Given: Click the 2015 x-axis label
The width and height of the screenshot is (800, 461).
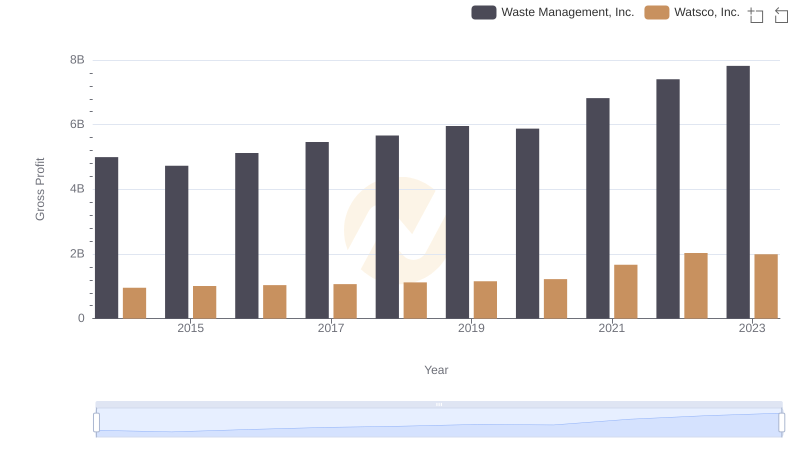Looking at the screenshot, I should tap(190, 328).
